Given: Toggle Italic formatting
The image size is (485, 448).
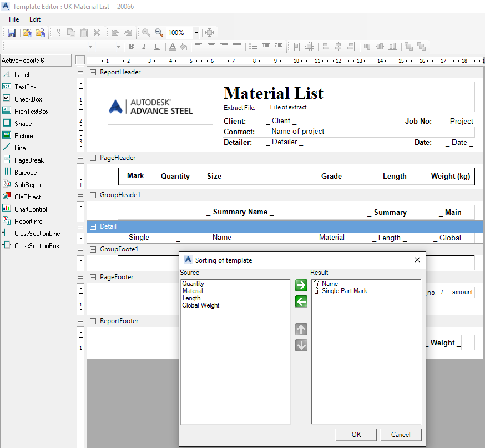Looking at the screenshot, I should (x=143, y=47).
